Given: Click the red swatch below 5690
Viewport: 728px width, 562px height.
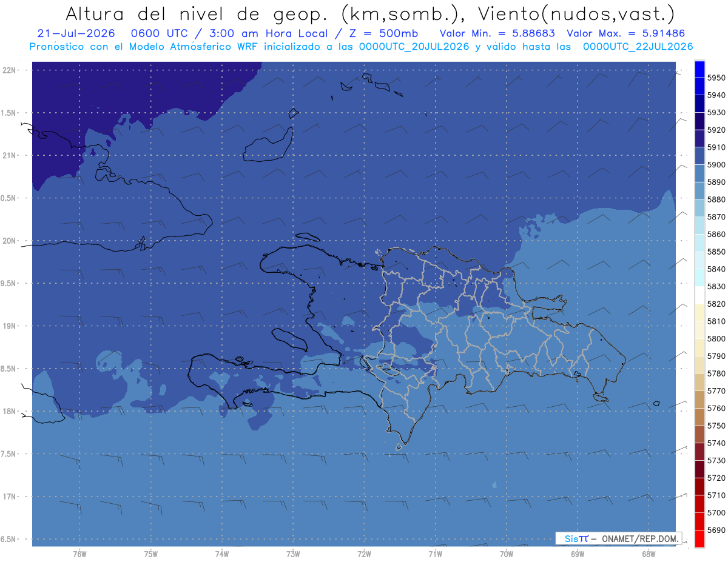Looking at the screenshot, I should pos(699,538).
